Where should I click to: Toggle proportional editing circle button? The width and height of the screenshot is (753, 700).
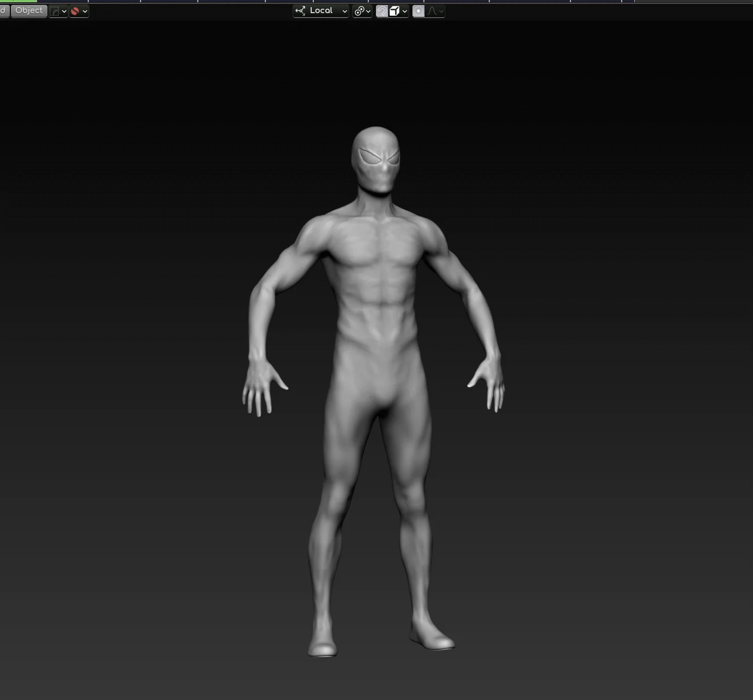tap(418, 11)
